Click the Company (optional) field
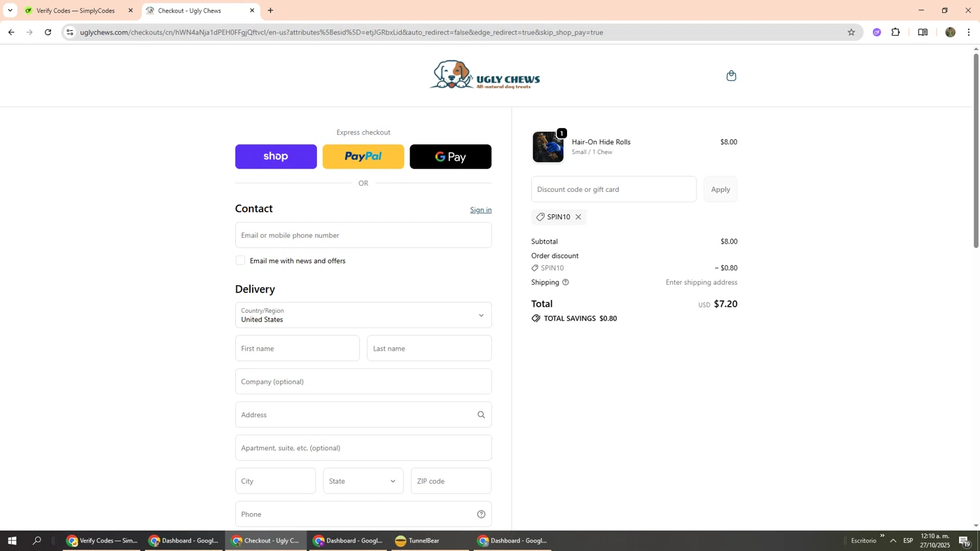 (363, 382)
